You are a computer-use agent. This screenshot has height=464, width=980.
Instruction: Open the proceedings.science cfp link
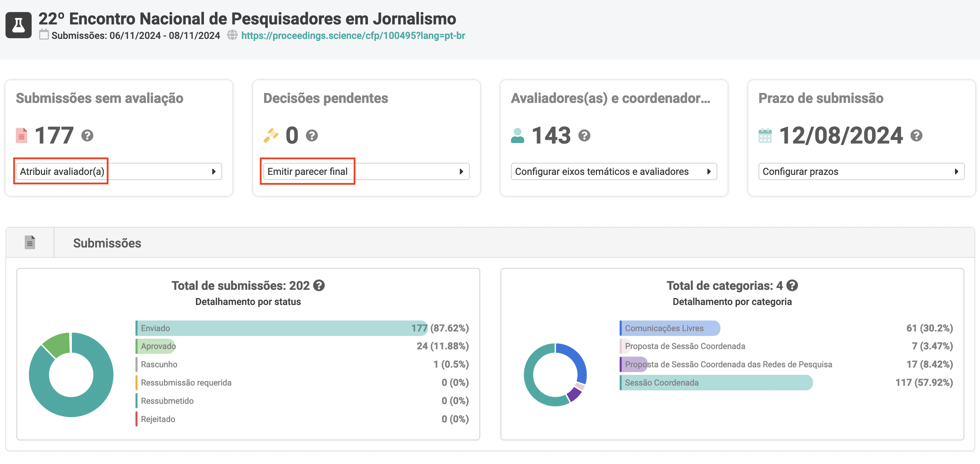[353, 35]
